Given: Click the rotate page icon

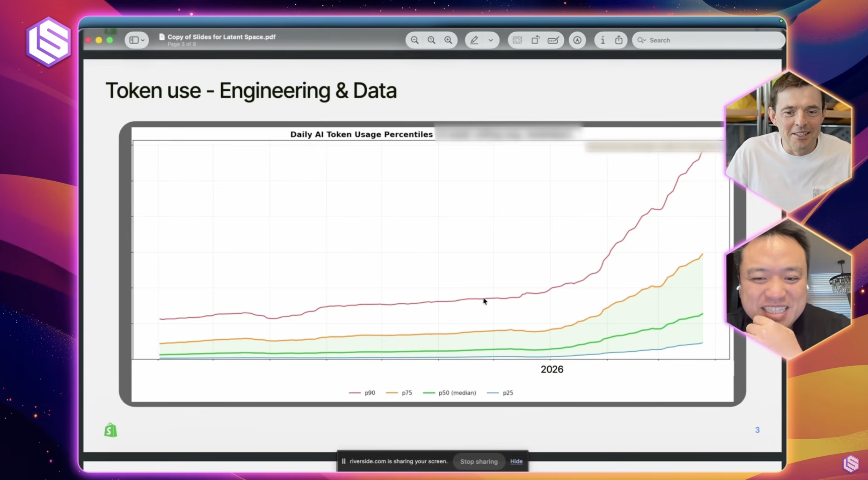Looking at the screenshot, I should tap(535, 40).
